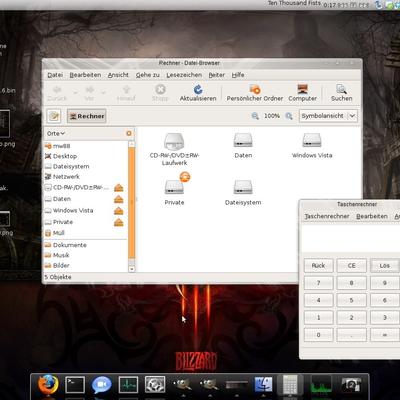The height and width of the screenshot is (400, 400).
Task: Open the Datei menu
Action: [55, 75]
